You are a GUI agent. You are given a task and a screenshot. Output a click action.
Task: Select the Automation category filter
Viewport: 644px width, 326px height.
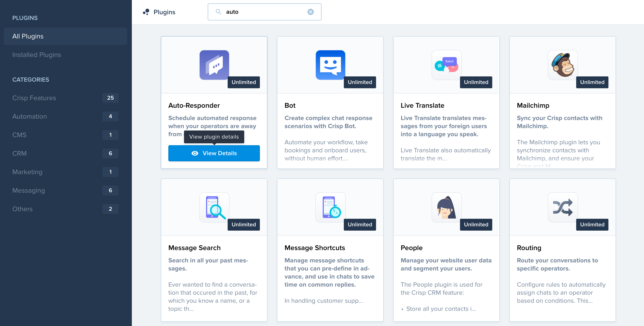point(29,116)
